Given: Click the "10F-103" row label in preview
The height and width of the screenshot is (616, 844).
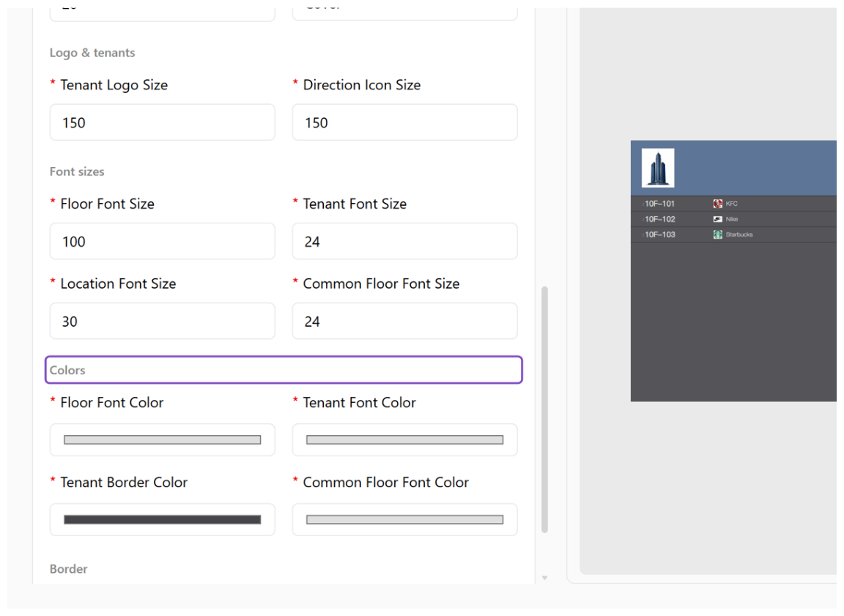Looking at the screenshot, I should pyautogui.click(x=660, y=234).
